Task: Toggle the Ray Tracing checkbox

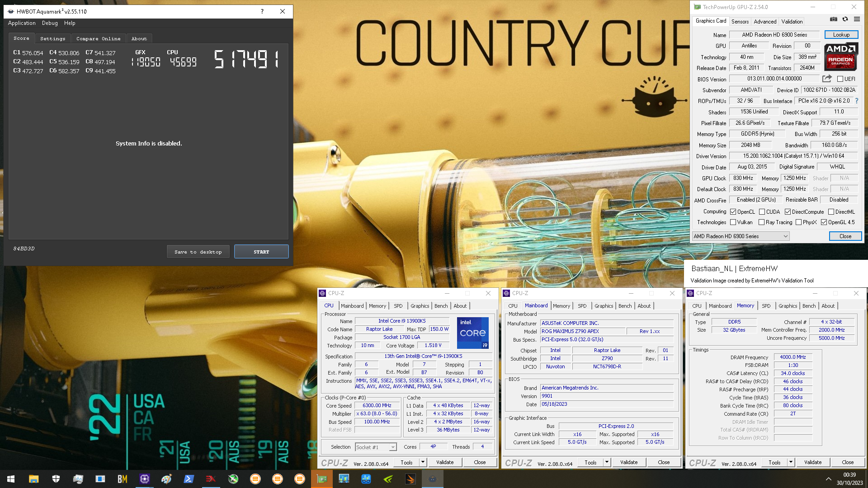Action: coord(762,222)
